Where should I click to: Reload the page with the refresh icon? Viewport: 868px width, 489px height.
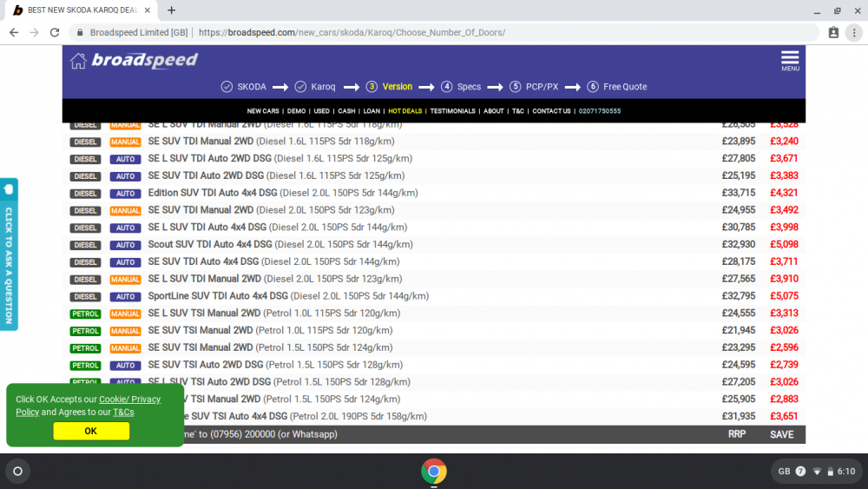54,33
